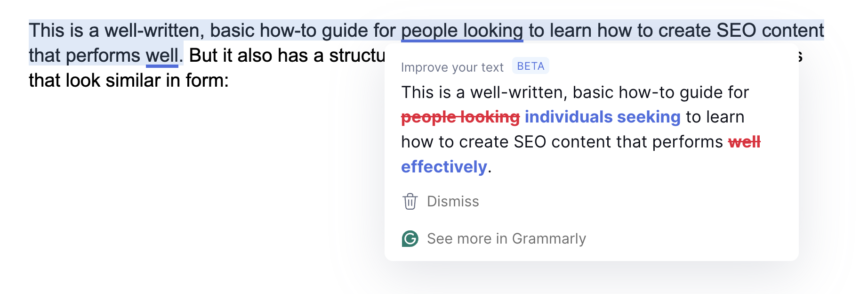Accept the 'effectively' replacement word
Screen dimensions: 868x294
tap(444, 167)
